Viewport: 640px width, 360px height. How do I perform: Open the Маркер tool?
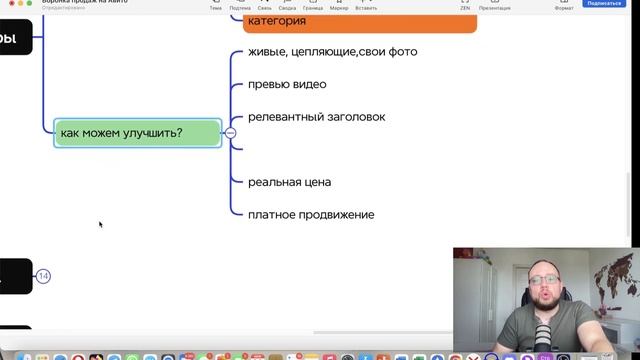tap(339, 5)
